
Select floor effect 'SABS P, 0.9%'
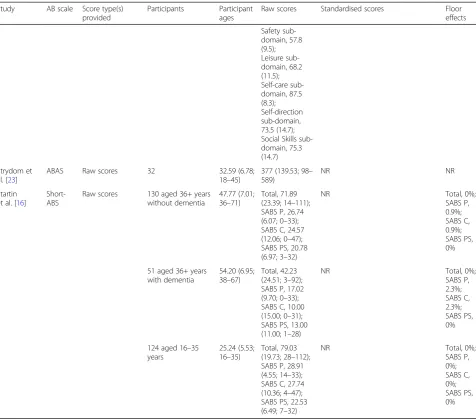pos(457,207)
